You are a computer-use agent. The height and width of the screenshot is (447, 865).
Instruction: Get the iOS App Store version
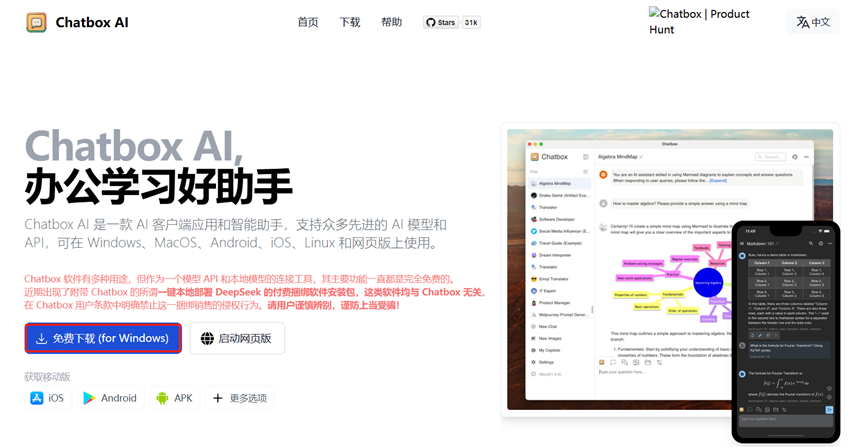(48, 398)
